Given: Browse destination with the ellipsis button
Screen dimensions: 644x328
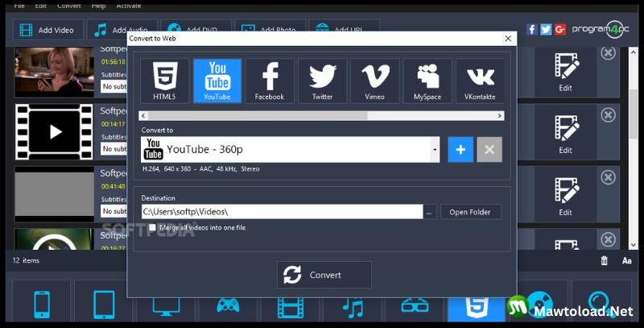Looking at the screenshot, I should [429, 212].
